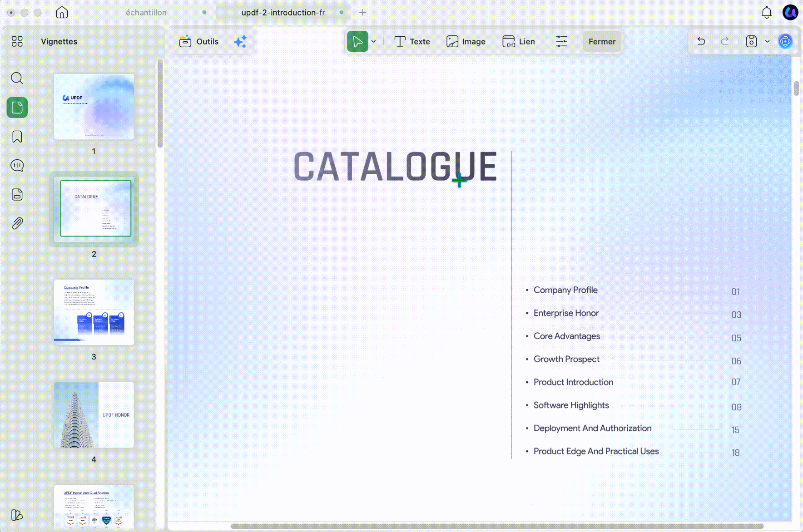Click the Growth Prospect entry

point(566,359)
